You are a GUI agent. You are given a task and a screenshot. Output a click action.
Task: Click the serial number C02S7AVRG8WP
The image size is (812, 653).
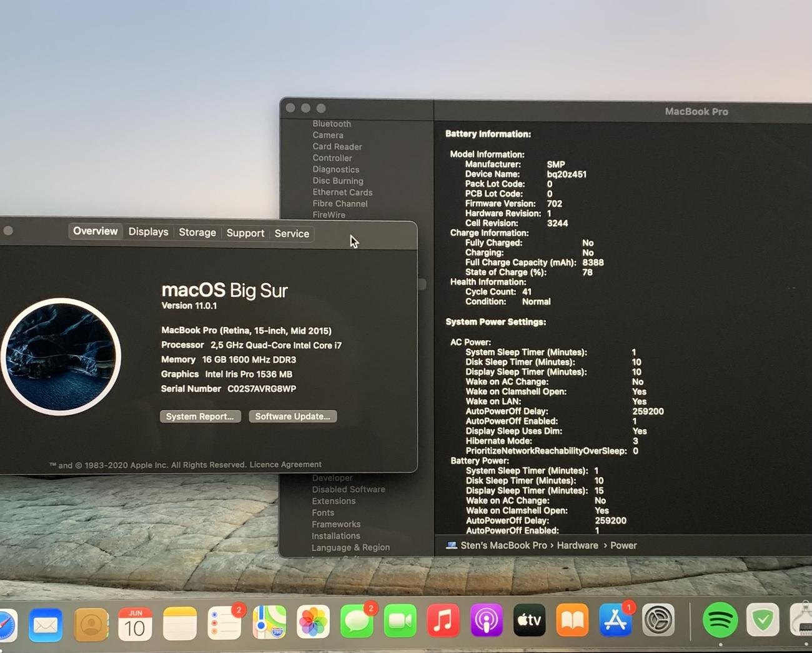click(x=262, y=389)
